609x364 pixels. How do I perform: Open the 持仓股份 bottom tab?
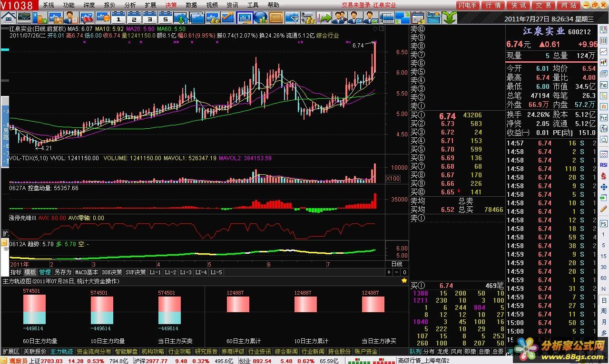point(339,352)
